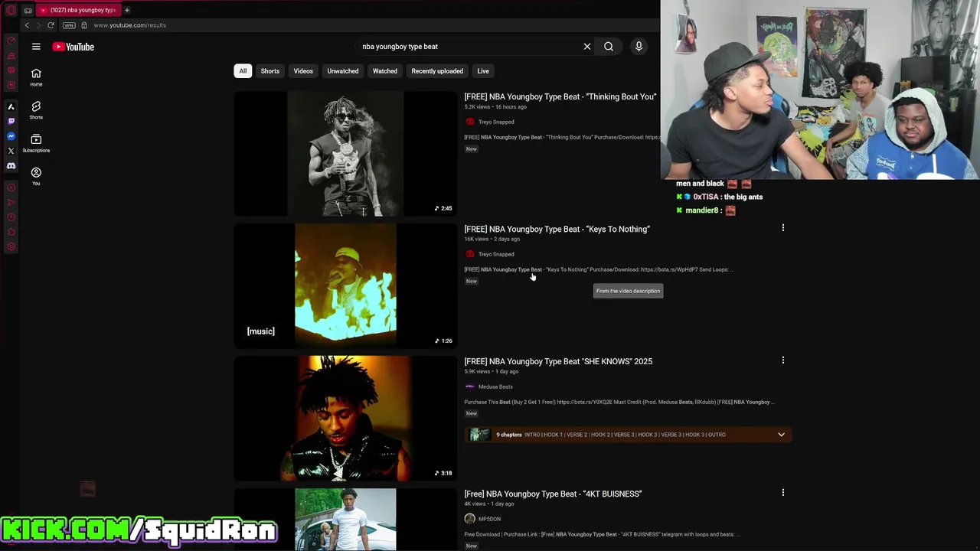Screen dimensions: 980x551
Task: Go to YouTube Home in sidebar
Action: coord(36,77)
